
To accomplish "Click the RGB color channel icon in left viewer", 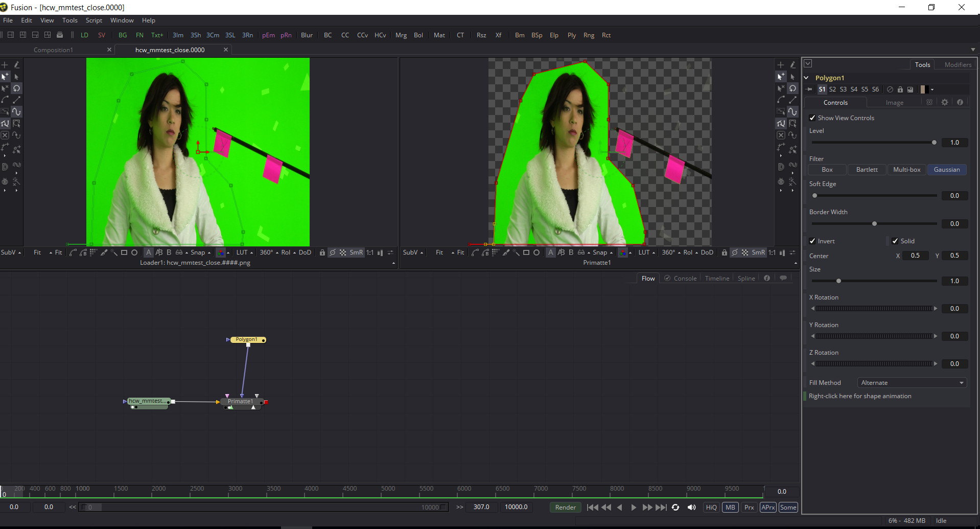I will (x=220, y=252).
